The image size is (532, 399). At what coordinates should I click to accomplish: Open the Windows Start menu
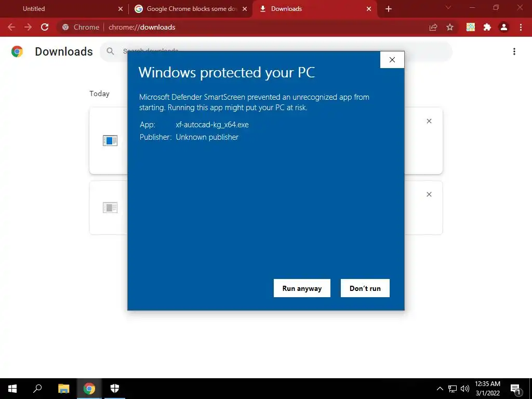12,389
